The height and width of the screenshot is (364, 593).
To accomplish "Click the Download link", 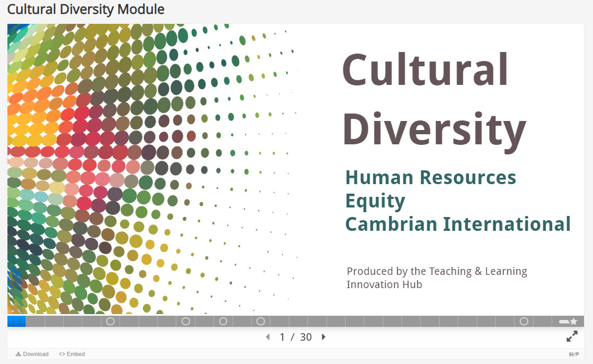I will tap(32, 354).
